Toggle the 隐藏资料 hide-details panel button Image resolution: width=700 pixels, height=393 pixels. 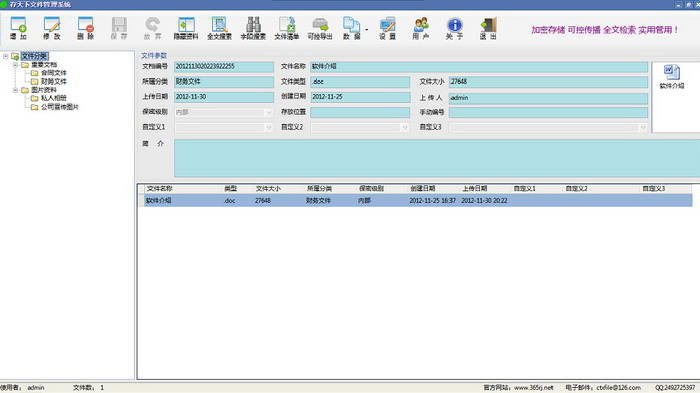point(186,28)
